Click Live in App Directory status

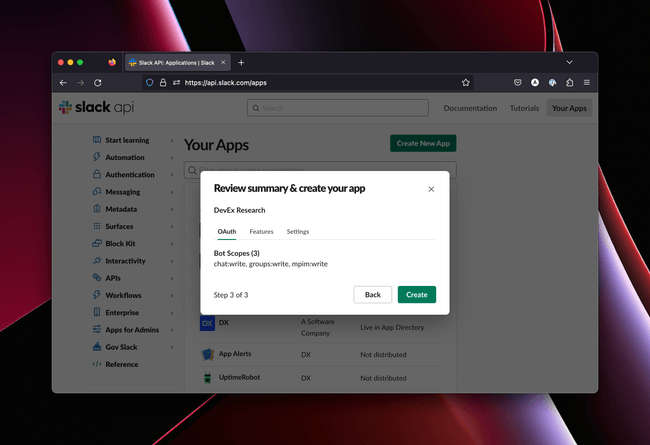click(x=392, y=327)
